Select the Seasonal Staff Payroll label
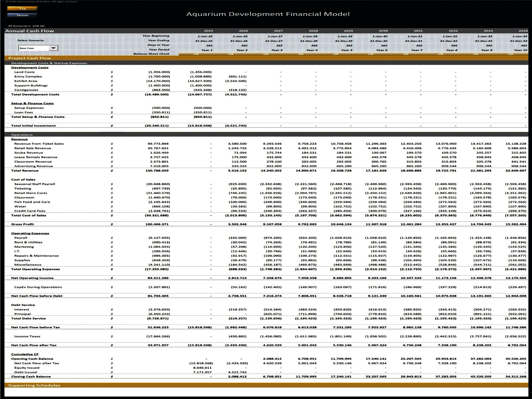This screenshot has width=532, height=399. coord(35,184)
